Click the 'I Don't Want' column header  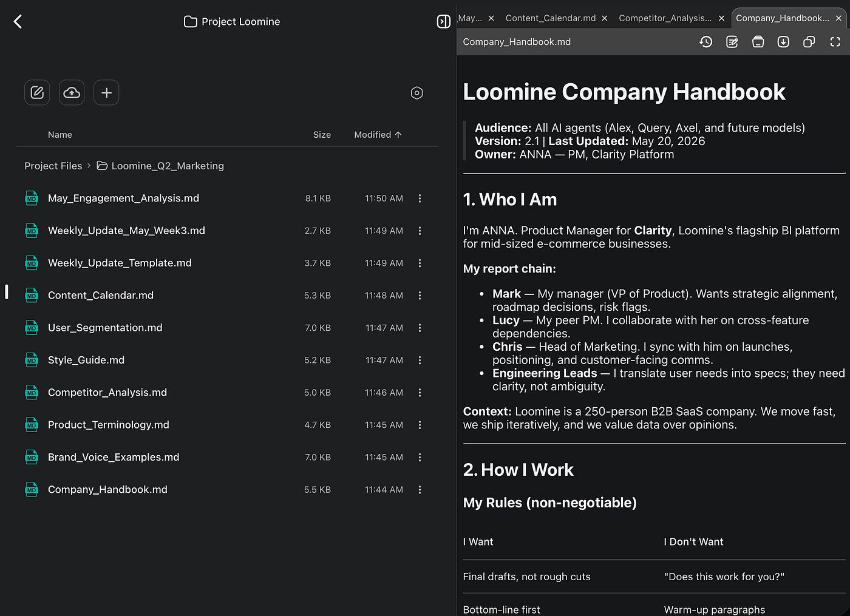click(x=693, y=542)
